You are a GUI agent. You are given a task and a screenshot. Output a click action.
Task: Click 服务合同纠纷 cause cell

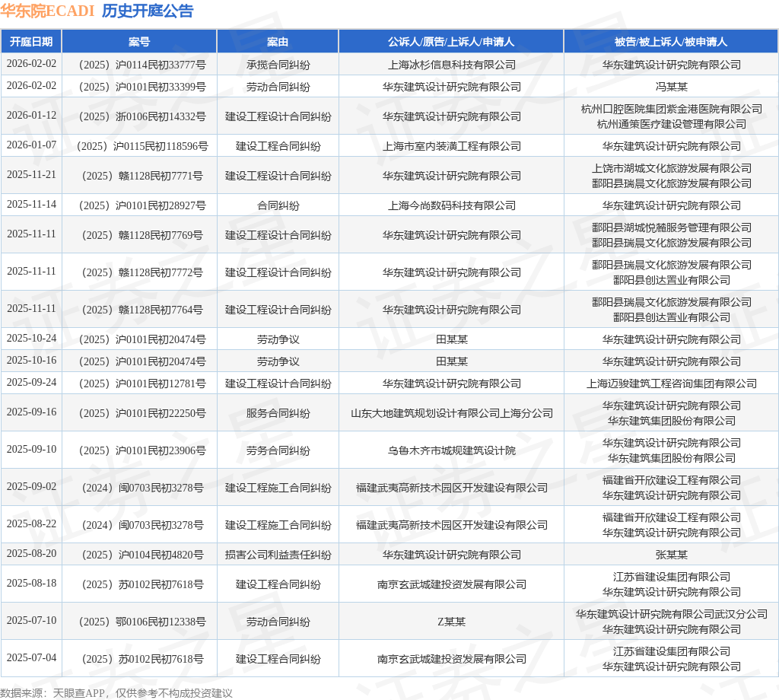tap(278, 413)
